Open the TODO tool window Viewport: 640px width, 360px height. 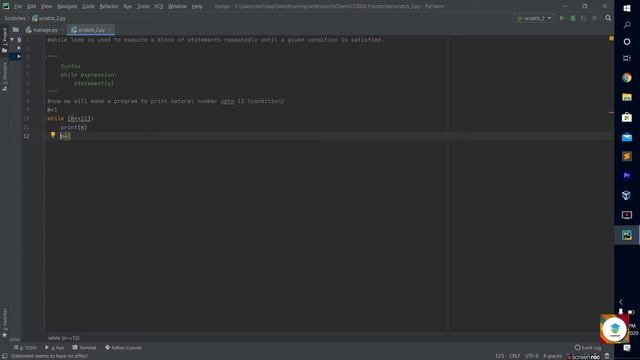point(25,348)
